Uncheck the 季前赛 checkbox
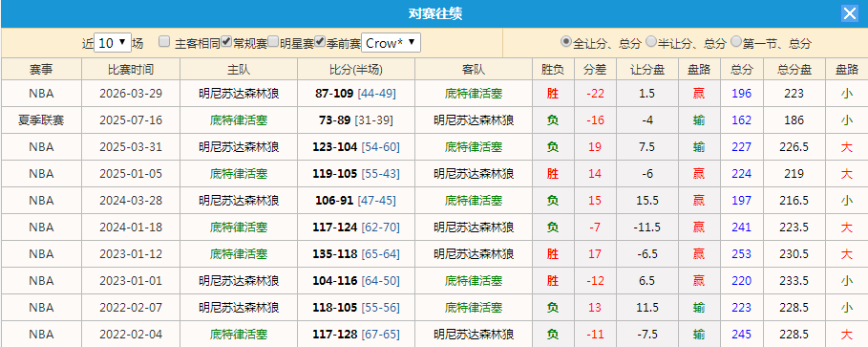The width and height of the screenshot is (868, 347). 320,41
